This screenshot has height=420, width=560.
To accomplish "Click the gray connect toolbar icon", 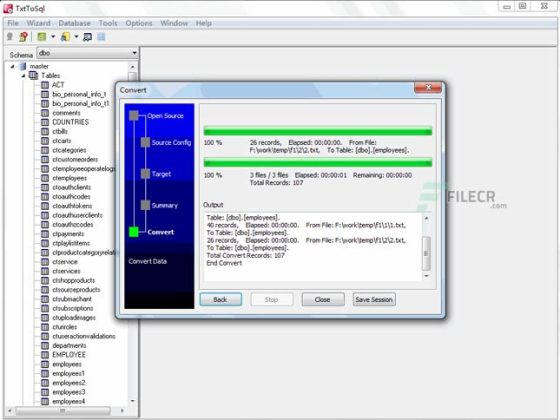I will (10, 36).
